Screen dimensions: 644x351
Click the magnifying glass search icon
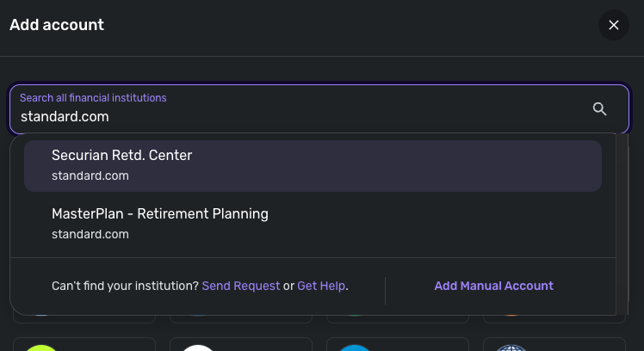[600, 108]
